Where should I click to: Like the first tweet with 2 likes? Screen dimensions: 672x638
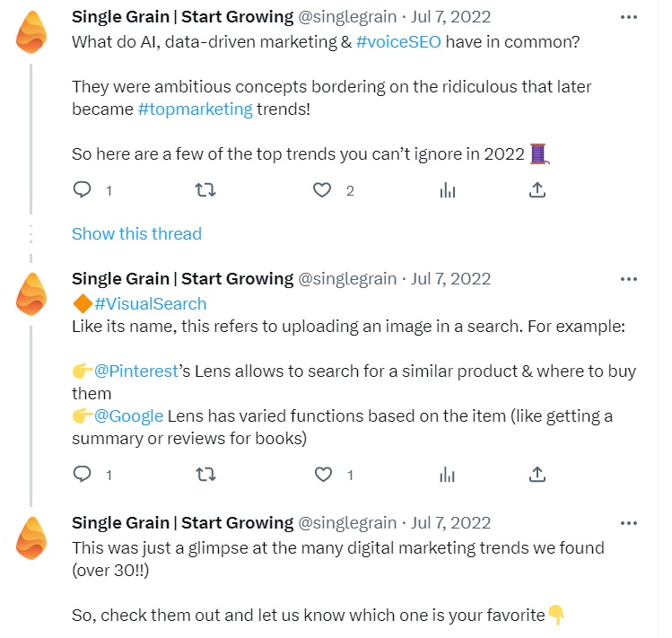click(x=323, y=190)
